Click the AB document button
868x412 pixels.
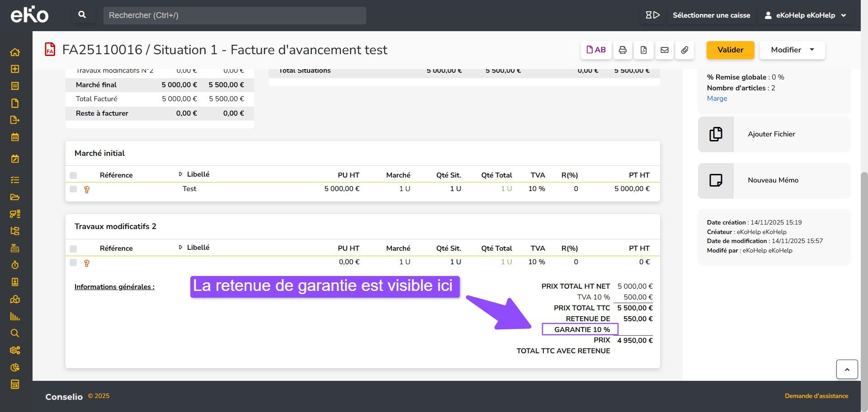(x=596, y=50)
